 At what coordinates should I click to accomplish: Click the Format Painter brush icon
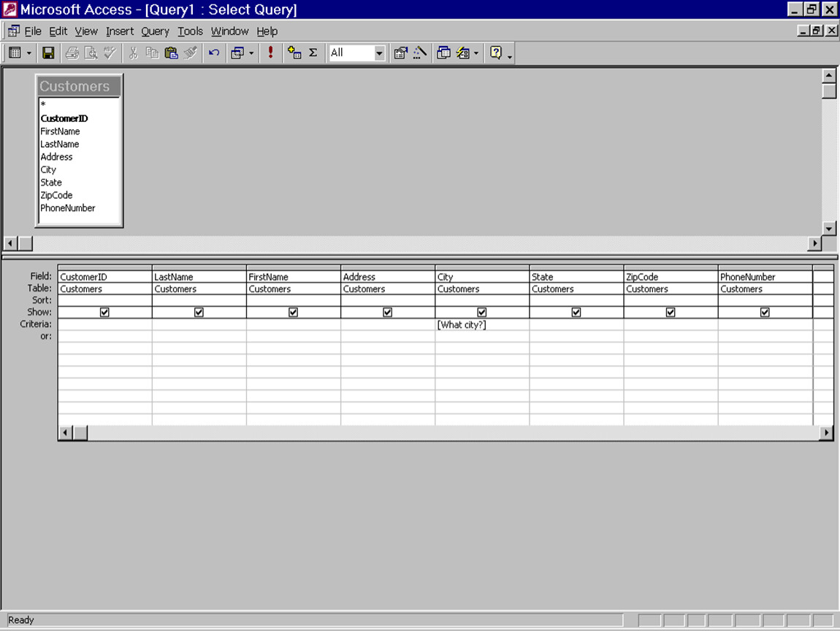click(x=190, y=53)
